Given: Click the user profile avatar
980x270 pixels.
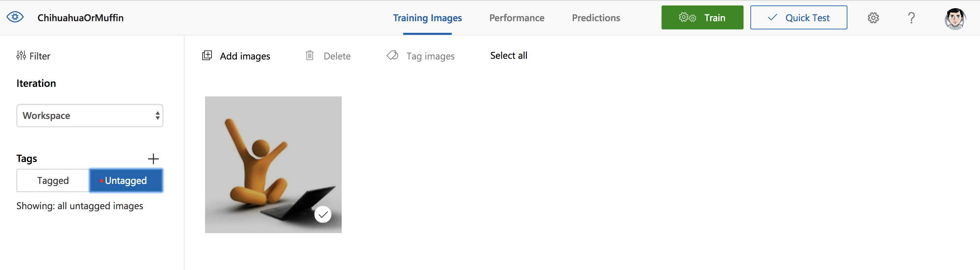Looking at the screenshot, I should click(x=954, y=18).
